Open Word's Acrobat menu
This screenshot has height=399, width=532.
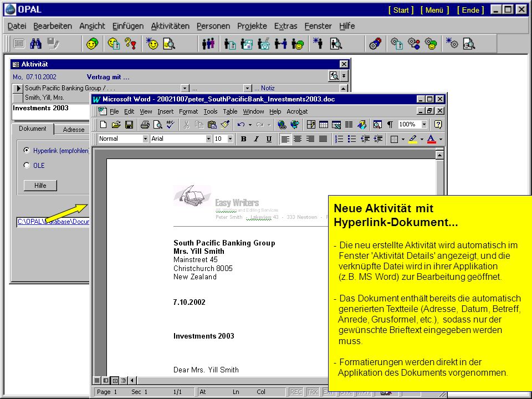(x=297, y=111)
